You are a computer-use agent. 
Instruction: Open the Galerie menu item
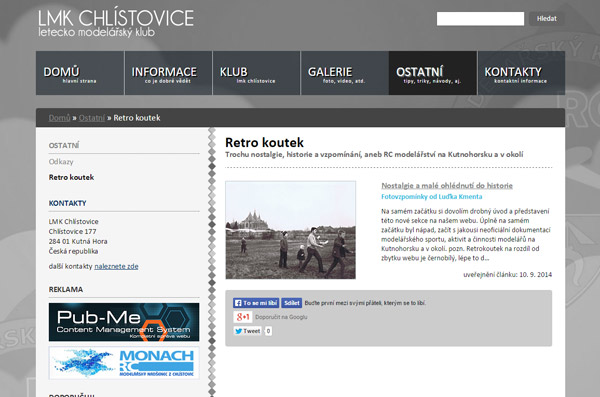(345, 73)
